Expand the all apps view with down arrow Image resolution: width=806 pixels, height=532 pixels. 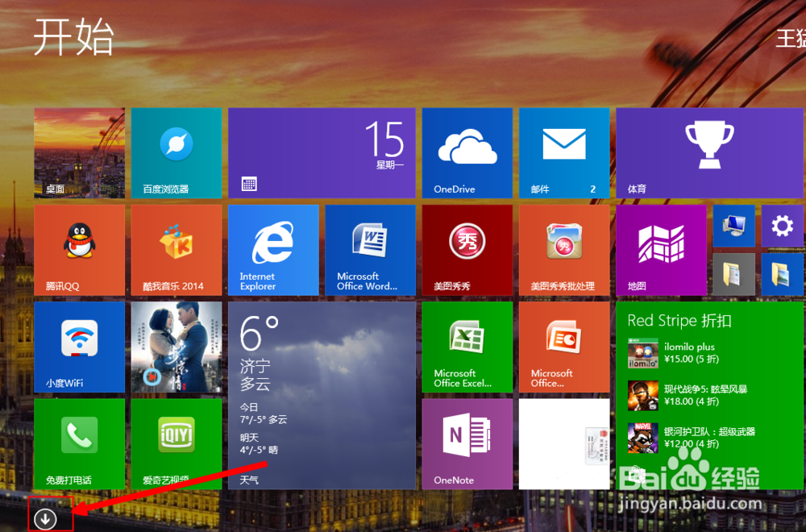[x=47, y=519]
